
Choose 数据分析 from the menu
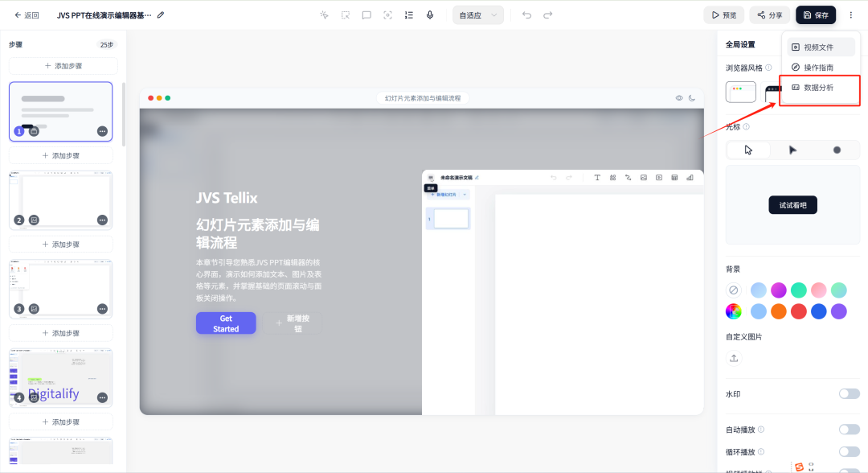pyautogui.click(x=821, y=88)
